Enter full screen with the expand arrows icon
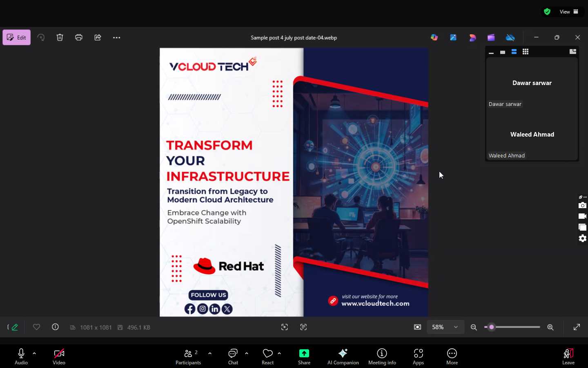The height and width of the screenshot is (368, 588). tap(577, 327)
